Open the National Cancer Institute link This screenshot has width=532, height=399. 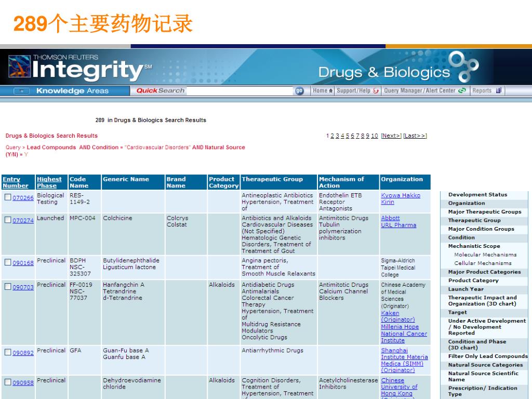point(404,337)
